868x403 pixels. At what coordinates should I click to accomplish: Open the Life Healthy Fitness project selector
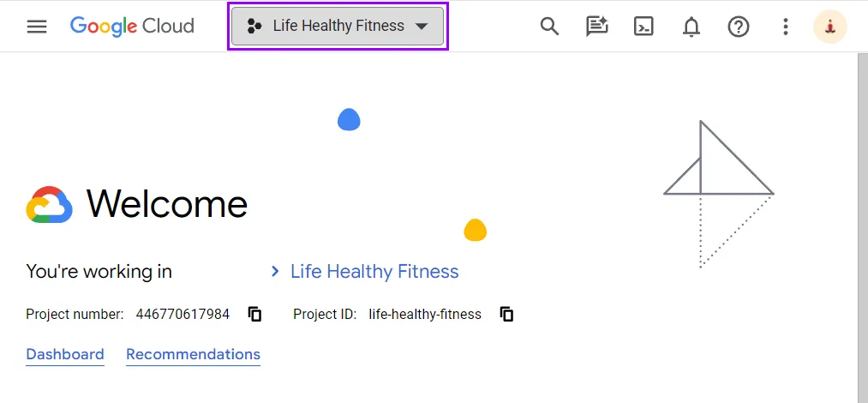pyautogui.click(x=338, y=27)
